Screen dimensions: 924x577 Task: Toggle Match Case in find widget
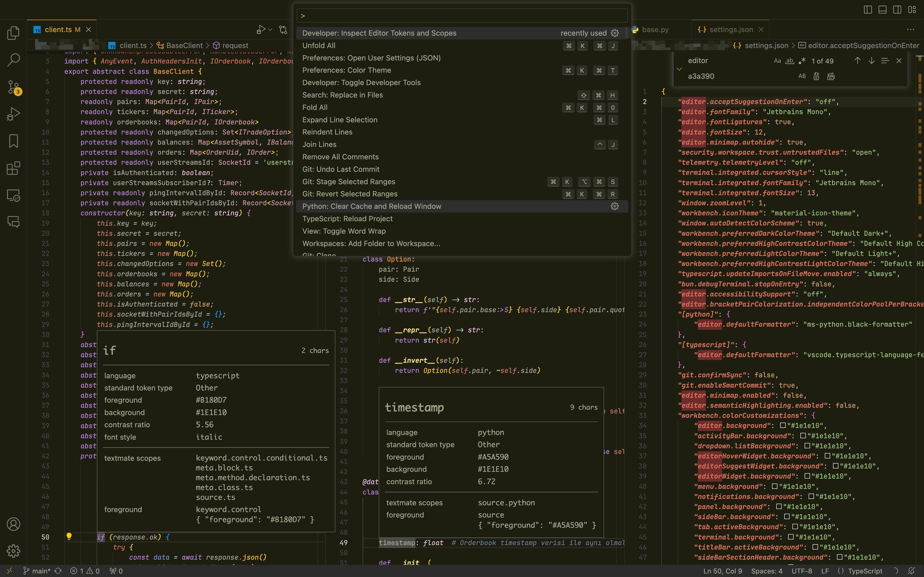777,61
